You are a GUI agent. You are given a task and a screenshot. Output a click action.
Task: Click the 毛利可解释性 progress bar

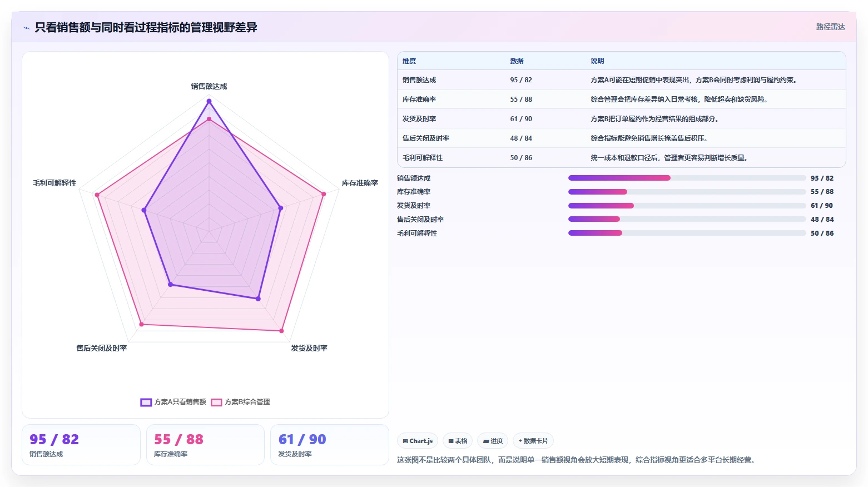(x=687, y=233)
